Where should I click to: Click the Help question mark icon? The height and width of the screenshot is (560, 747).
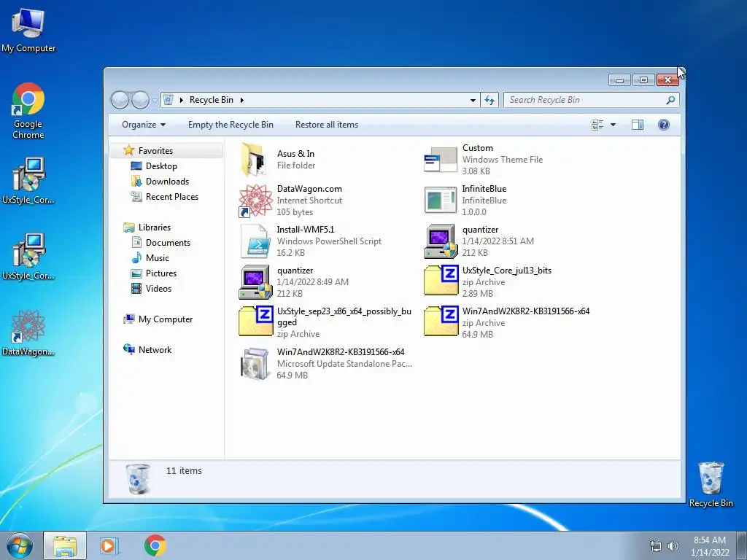pyautogui.click(x=663, y=125)
